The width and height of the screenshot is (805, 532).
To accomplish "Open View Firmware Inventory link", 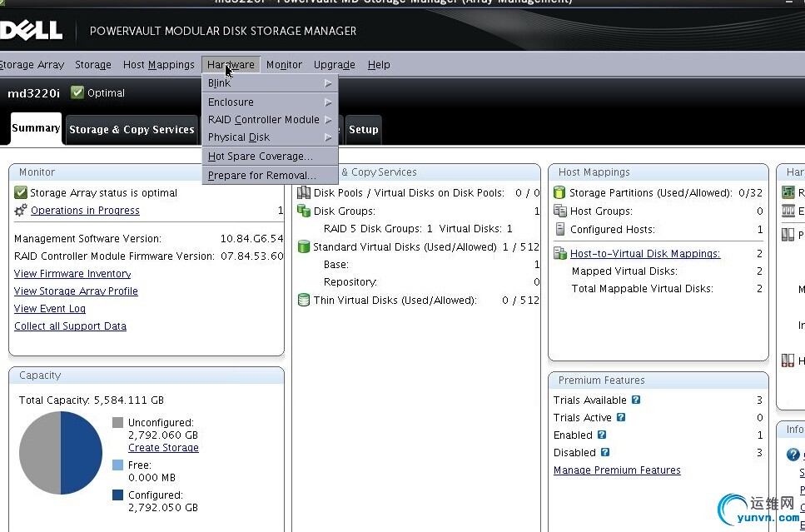I will (72, 274).
